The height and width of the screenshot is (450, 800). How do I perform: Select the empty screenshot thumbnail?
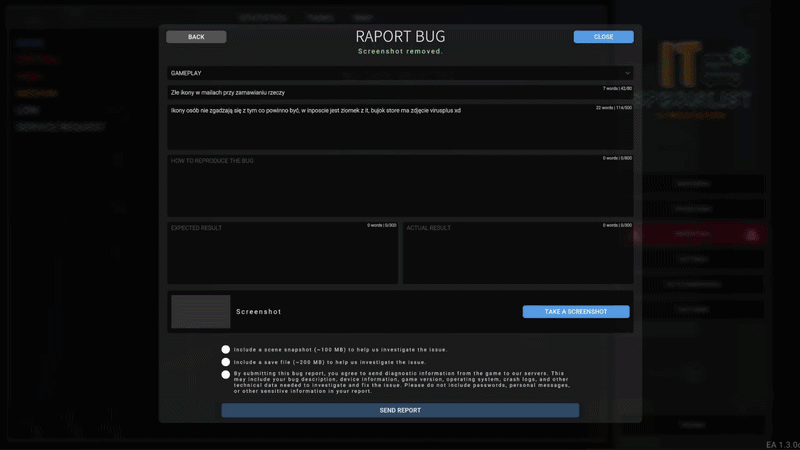pyautogui.click(x=201, y=312)
